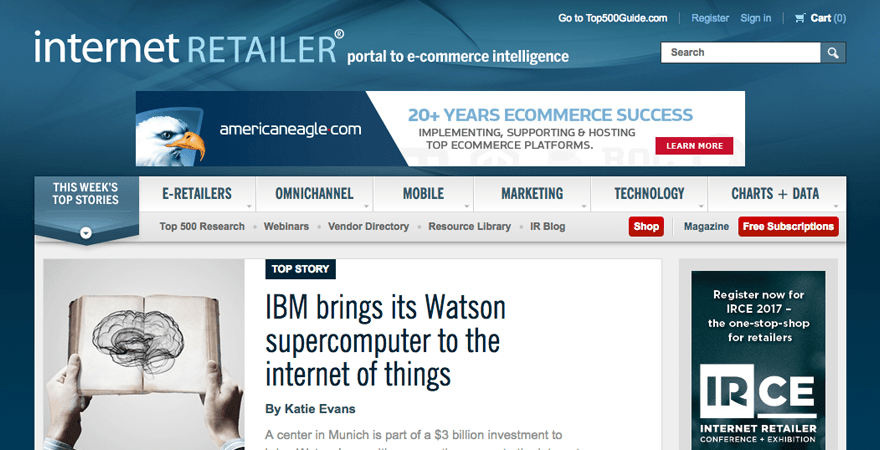Open the E-Retailers menu
Screen dimensions: 880x450
tap(197, 194)
